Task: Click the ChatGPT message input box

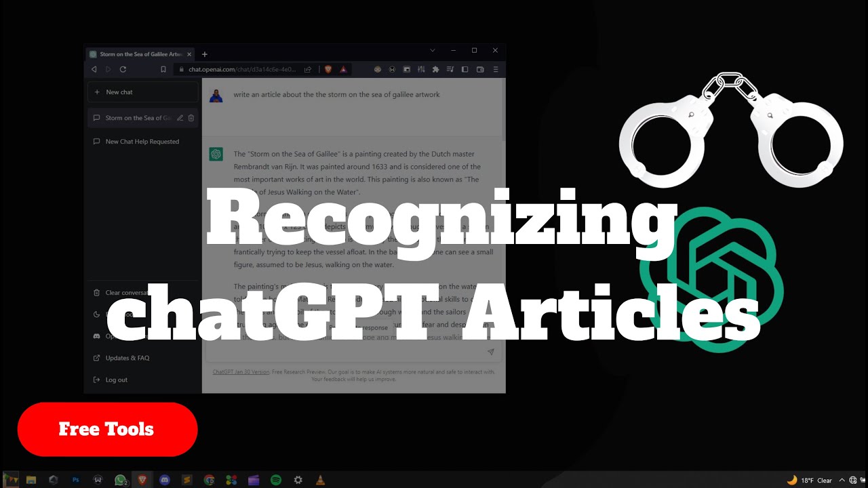Action: click(x=353, y=352)
